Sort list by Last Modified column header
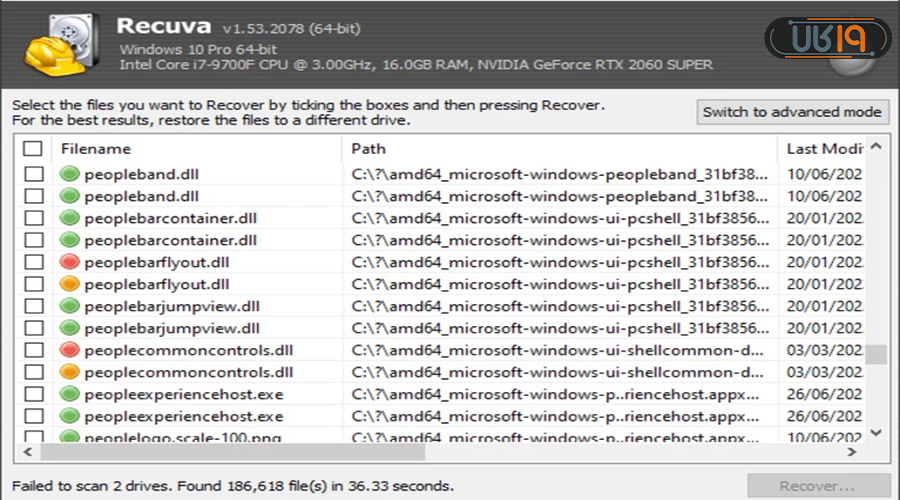The image size is (900, 500). [820, 149]
